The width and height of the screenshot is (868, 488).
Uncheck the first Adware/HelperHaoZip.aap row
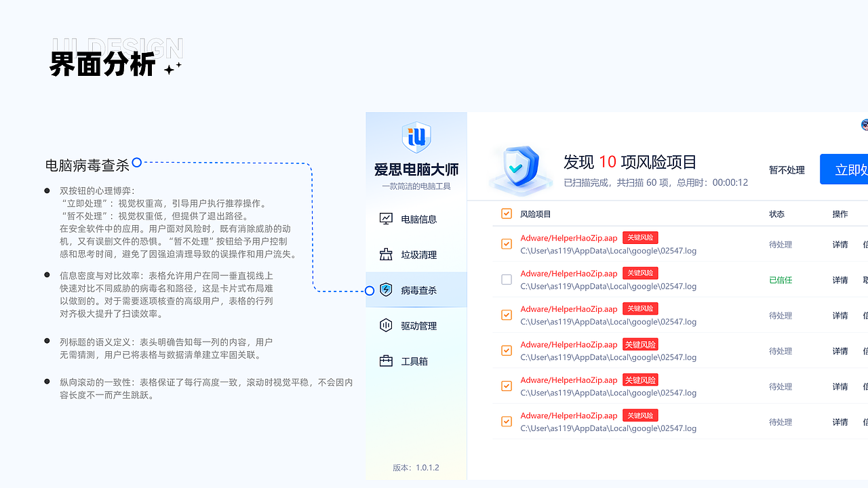pos(506,244)
